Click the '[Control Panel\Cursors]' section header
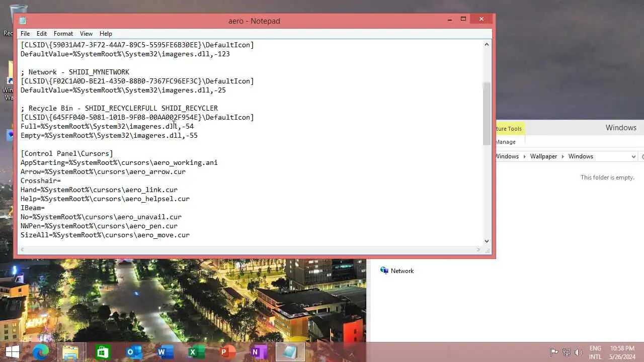Viewport: 644px width, 362px height. pos(67,153)
